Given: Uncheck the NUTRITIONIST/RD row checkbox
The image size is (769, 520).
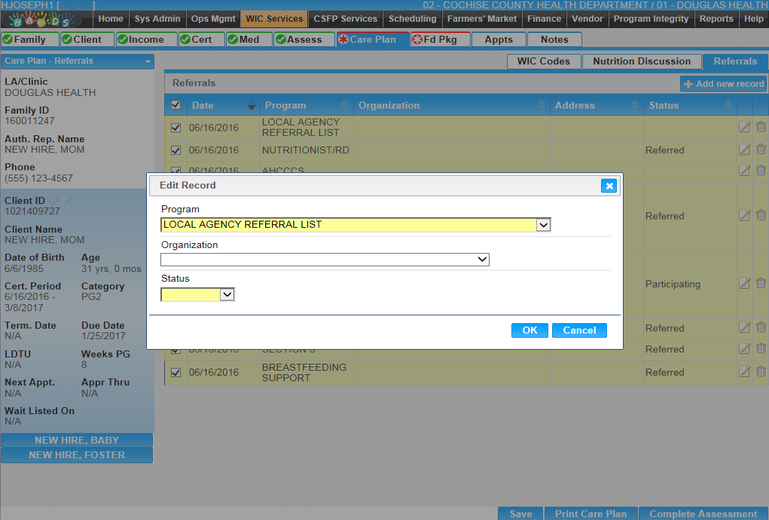Looking at the screenshot, I should [177, 151].
